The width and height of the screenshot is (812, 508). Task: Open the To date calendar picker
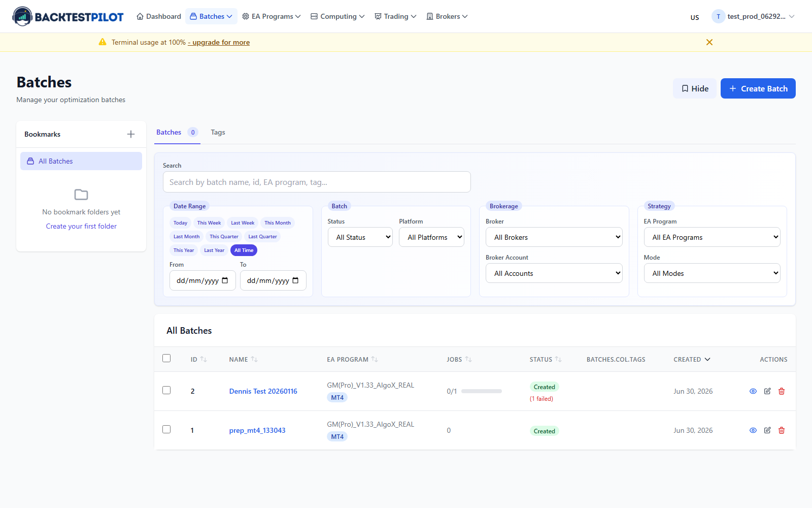[x=295, y=280]
